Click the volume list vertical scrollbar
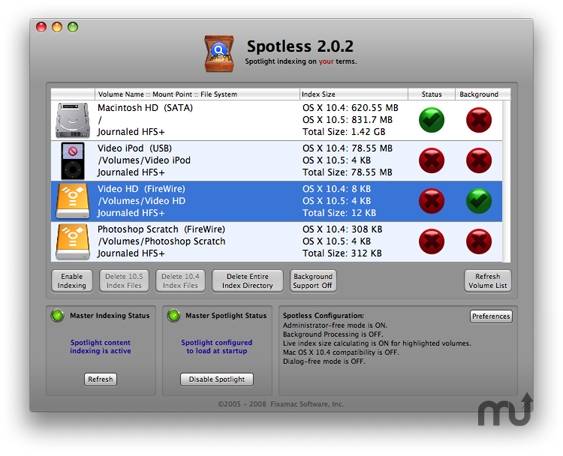The width and height of the screenshot is (563, 456). (x=506, y=181)
